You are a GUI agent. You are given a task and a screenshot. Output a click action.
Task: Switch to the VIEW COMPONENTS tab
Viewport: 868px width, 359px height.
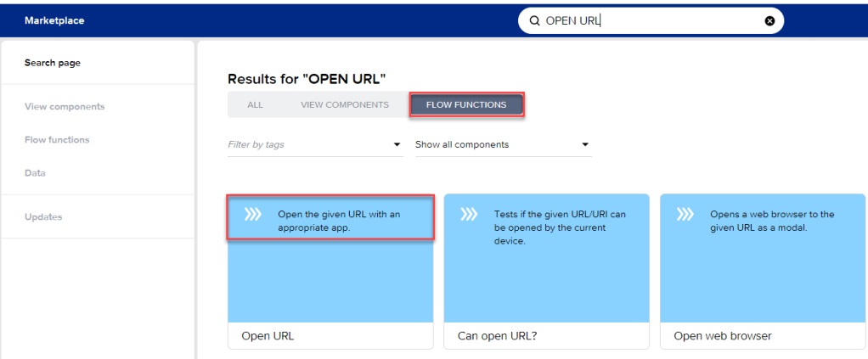344,105
